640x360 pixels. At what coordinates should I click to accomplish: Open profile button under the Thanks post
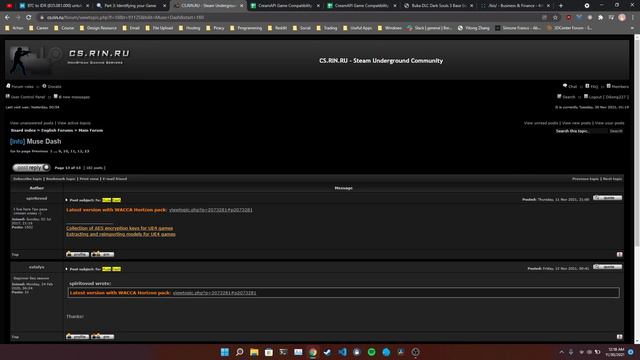point(78,336)
